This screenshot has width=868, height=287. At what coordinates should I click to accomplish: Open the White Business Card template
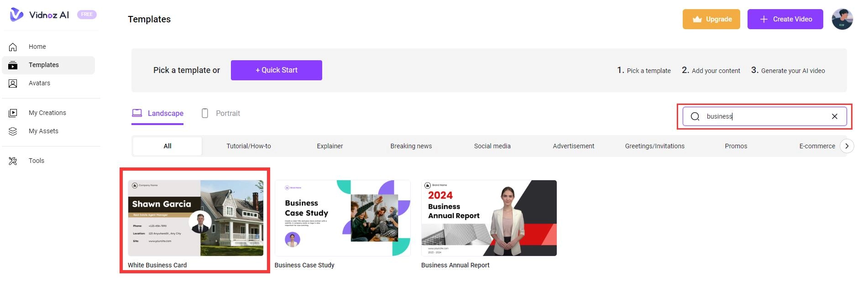195,218
